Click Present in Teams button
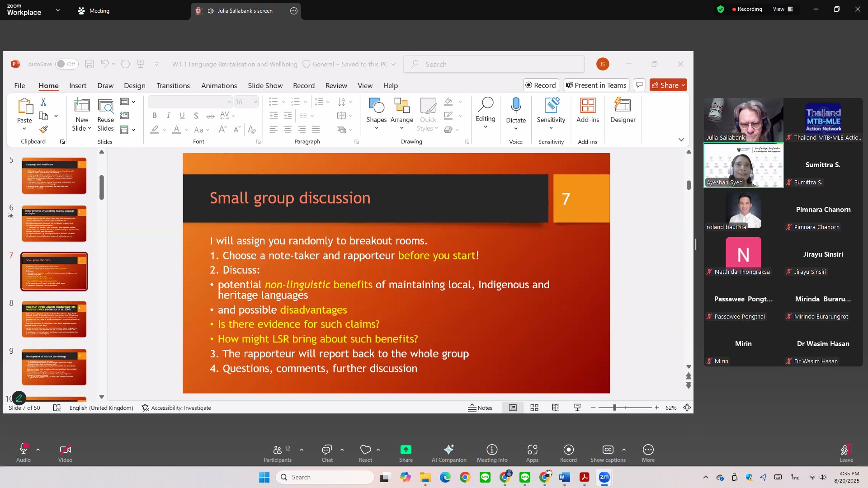The width and height of the screenshot is (868, 488). 596,85
